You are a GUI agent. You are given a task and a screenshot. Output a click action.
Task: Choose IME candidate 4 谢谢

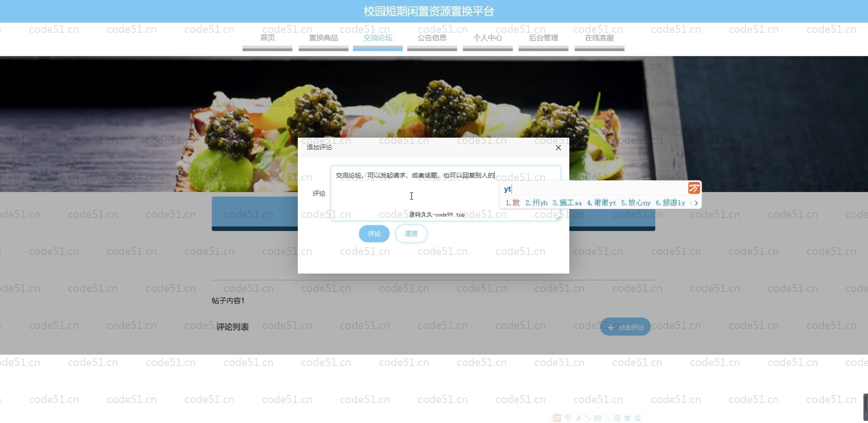pyautogui.click(x=602, y=203)
